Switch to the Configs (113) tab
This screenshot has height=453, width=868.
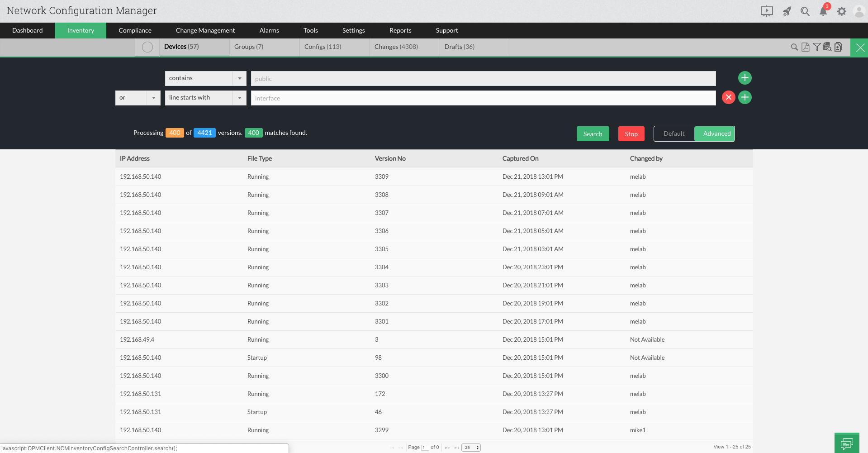click(x=322, y=47)
